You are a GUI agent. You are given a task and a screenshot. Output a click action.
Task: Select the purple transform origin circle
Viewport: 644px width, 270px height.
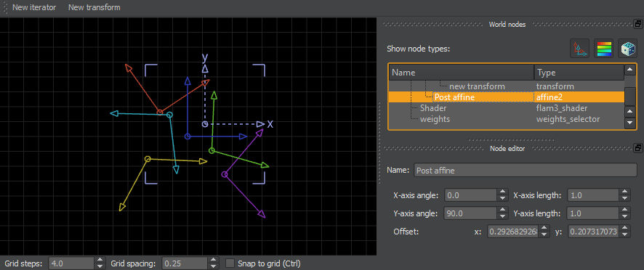coord(225,174)
